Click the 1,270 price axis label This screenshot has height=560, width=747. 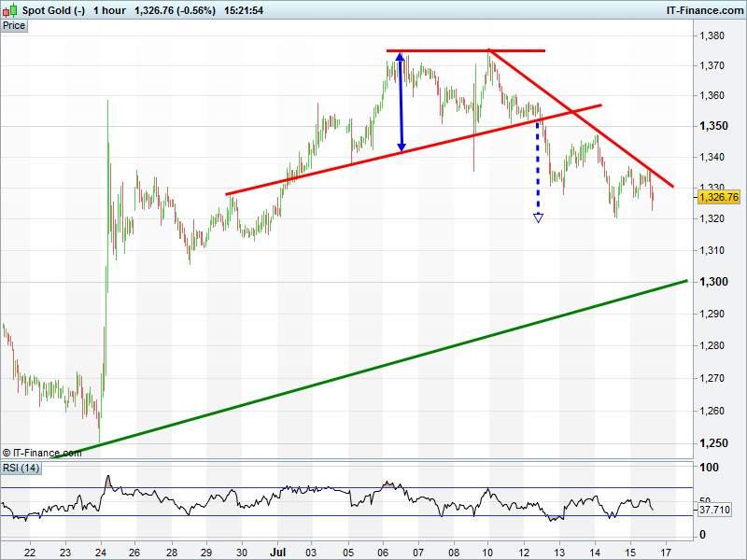click(712, 379)
